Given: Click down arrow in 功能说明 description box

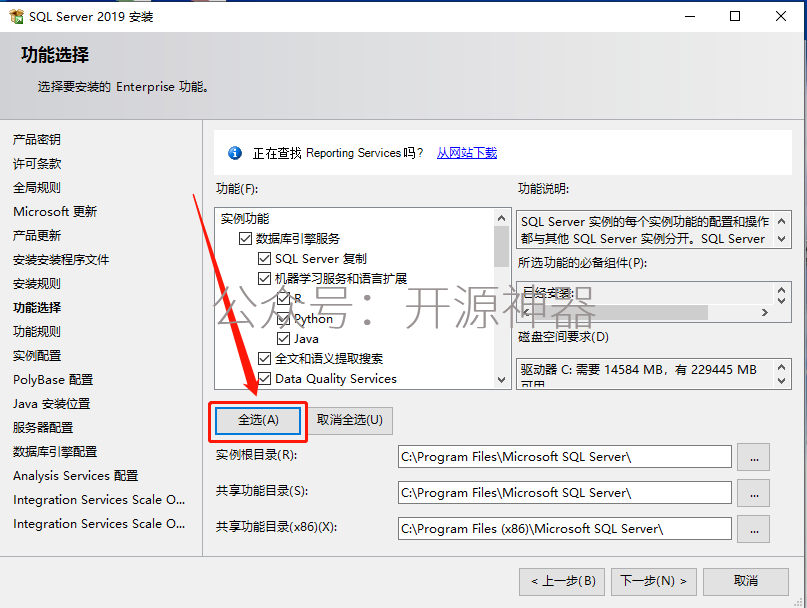Looking at the screenshot, I should pos(781,239).
